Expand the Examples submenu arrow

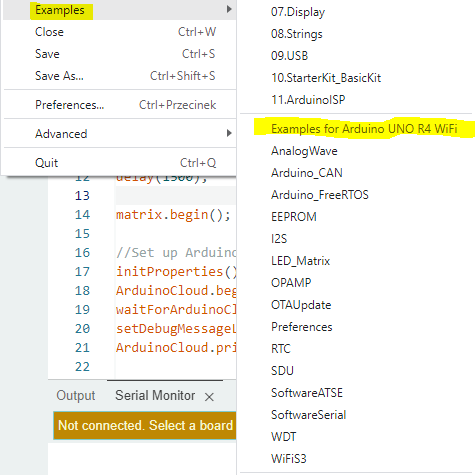[229, 9]
